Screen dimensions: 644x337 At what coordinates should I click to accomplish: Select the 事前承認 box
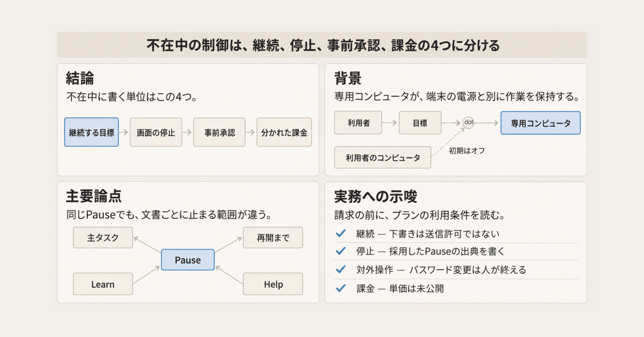pos(219,132)
